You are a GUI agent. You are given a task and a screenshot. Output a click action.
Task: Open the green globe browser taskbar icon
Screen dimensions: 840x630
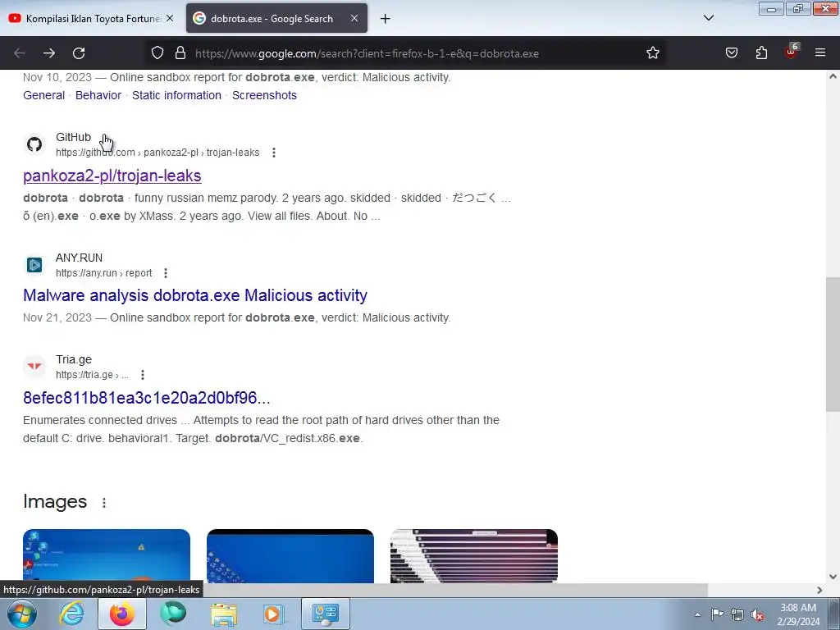[x=173, y=614]
